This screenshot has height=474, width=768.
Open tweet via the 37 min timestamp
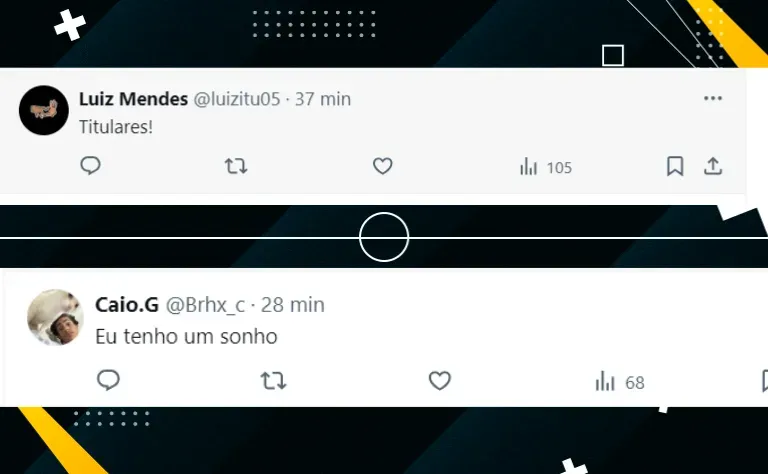click(322, 99)
